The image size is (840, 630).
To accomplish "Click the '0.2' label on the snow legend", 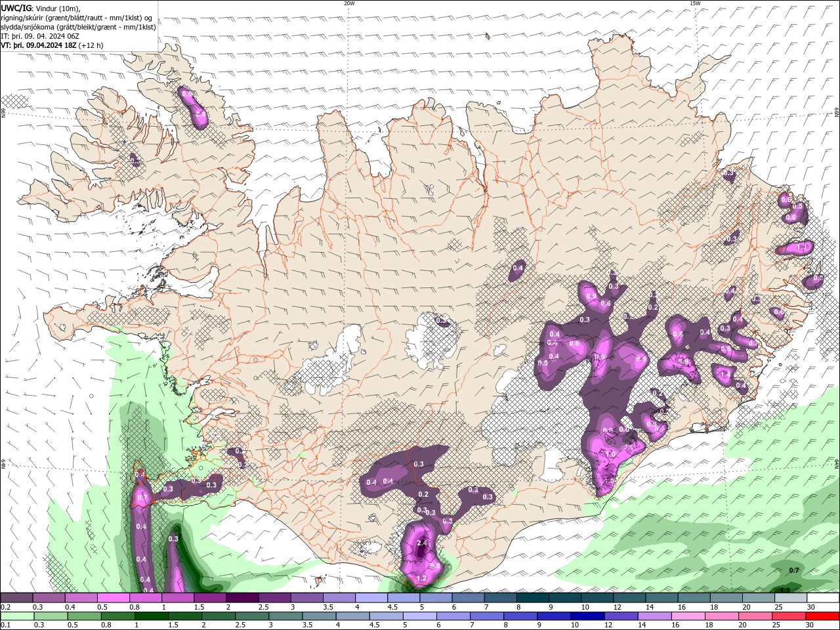I will (5, 607).
